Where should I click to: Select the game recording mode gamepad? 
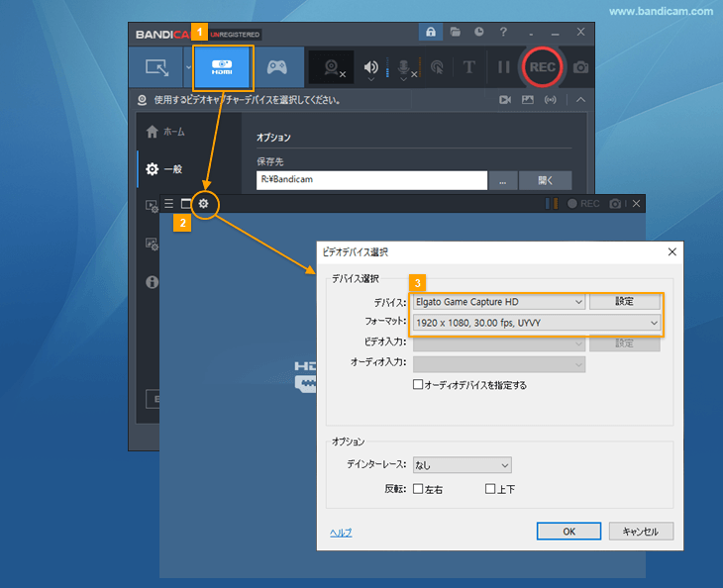277,67
